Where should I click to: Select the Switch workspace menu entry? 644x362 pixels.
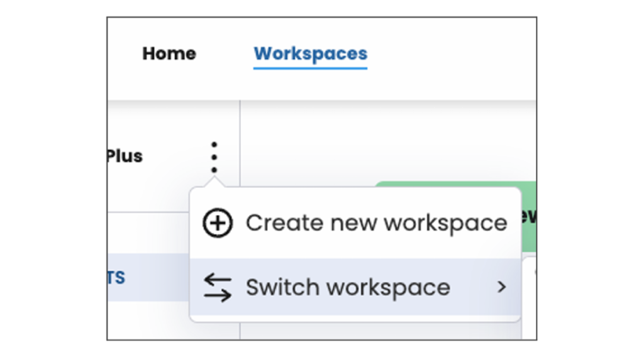348,288
